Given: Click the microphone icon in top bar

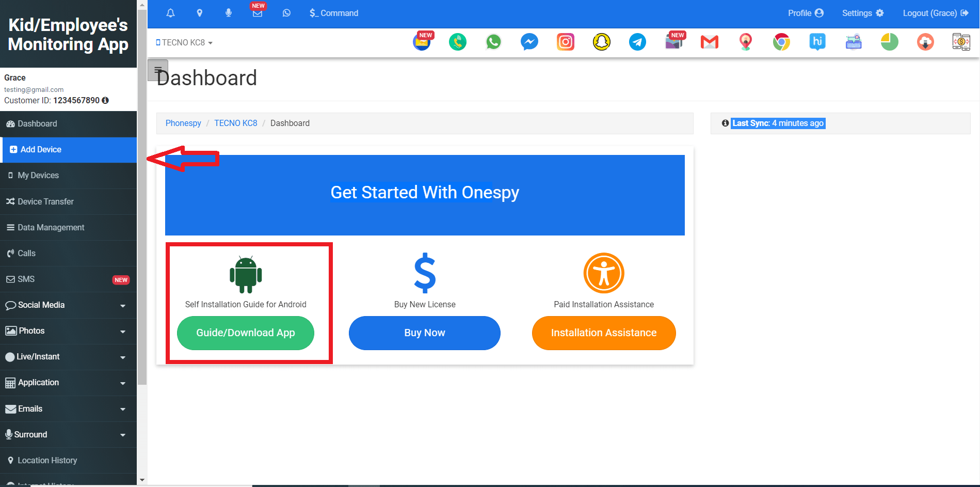Looking at the screenshot, I should (x=228, y=13).
